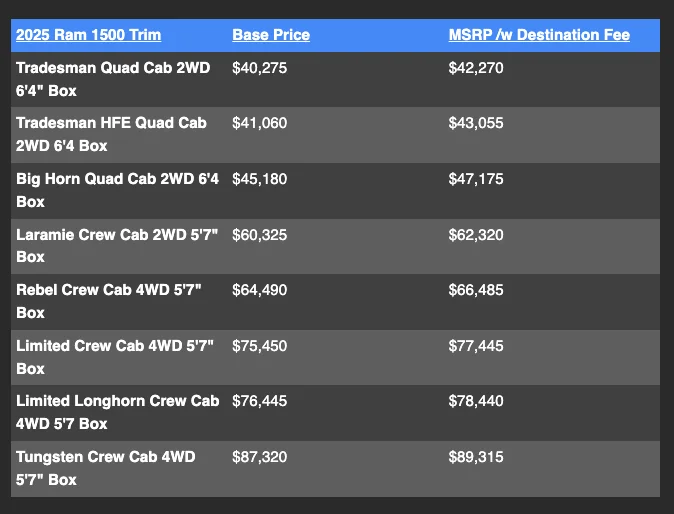Click the $78,440 MSRP value
674x514 pixels.
[x=476, y=401]
